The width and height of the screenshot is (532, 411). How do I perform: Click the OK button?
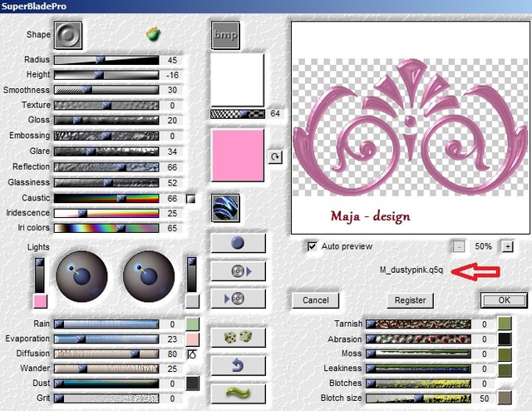[504, 300]
